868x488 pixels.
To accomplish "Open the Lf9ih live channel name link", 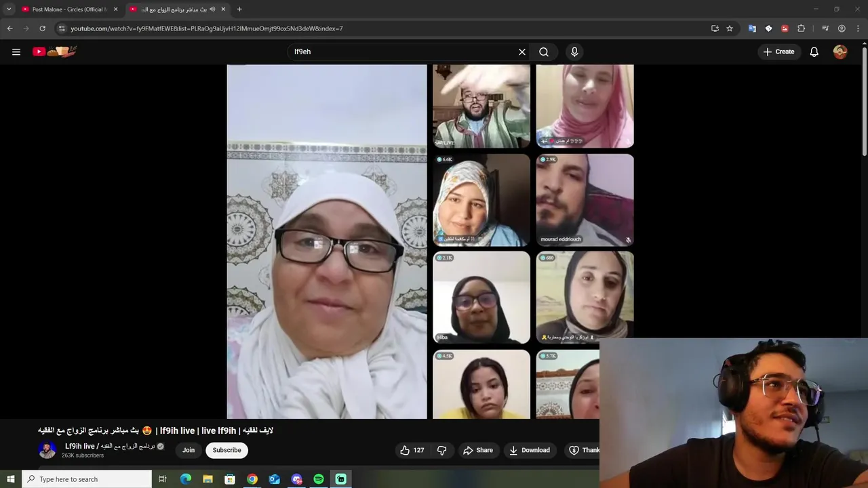I will click(x=110, y=446).
